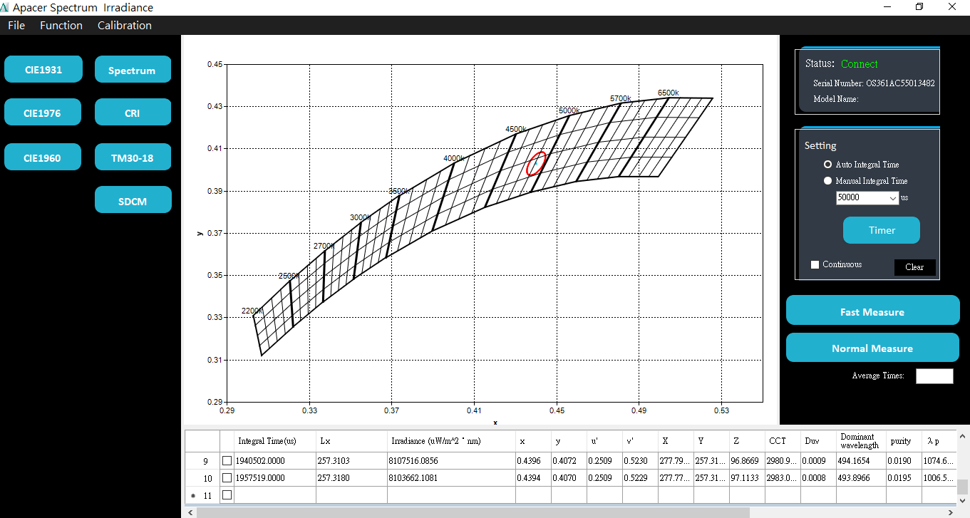Select dominant wavelength cell 494.1654
Viewport: 970px width, 518px height.
(861, 461)
